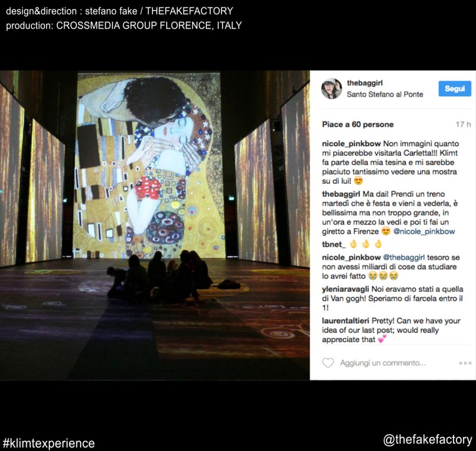Image resolution: width=476 pixels, height=451 pixels.
Task: Click the heart like icon
Action: pos(328,363)
